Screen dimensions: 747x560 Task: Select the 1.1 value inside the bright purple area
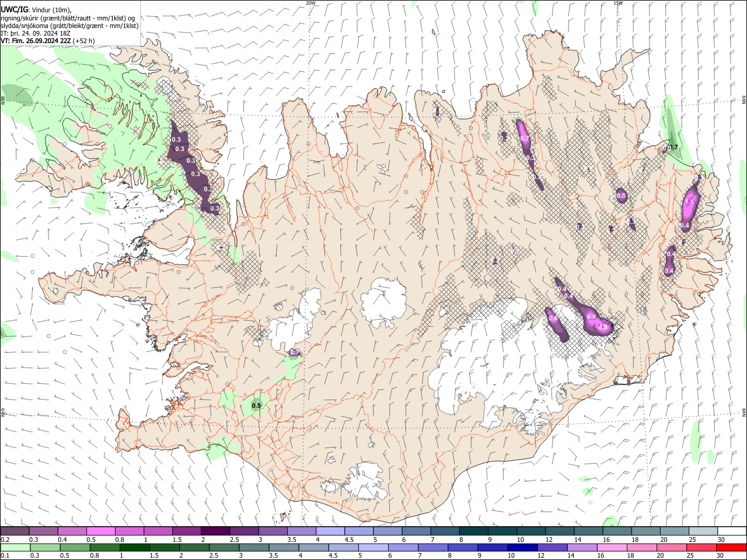tap(690, 202)
